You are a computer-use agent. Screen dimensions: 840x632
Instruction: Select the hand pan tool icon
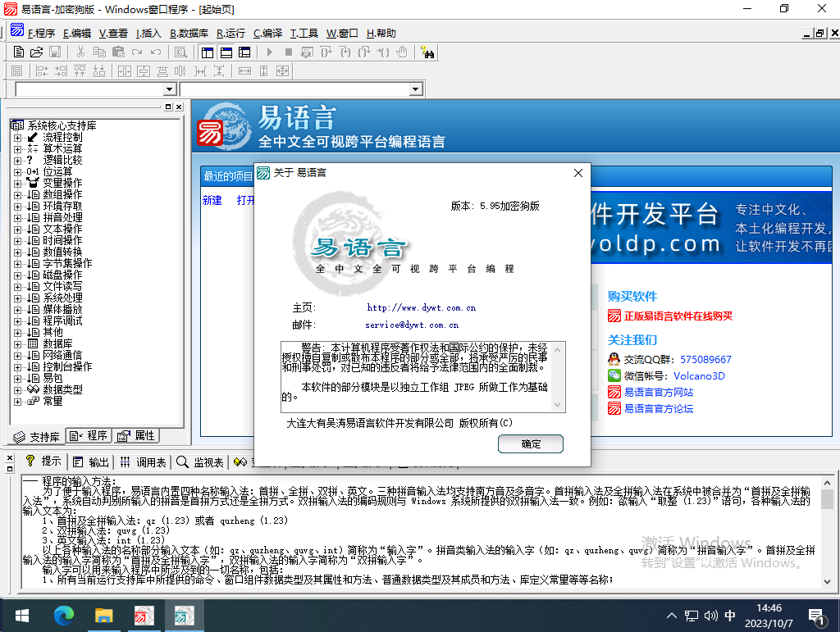(x=402, y=51)
